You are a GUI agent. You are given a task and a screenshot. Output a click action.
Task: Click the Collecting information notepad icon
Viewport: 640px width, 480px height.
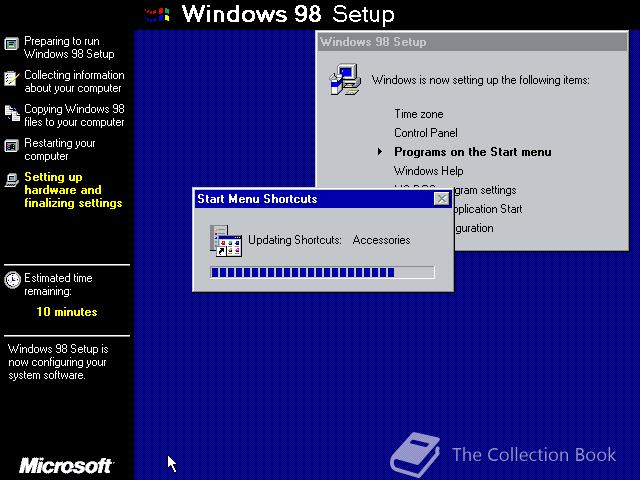point(11,78)
